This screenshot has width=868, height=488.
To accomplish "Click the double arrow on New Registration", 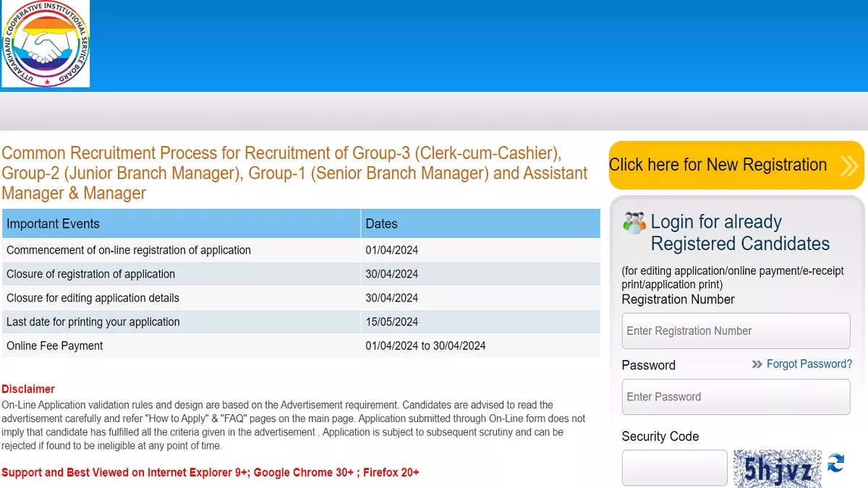I will click(x=848, y=166).
